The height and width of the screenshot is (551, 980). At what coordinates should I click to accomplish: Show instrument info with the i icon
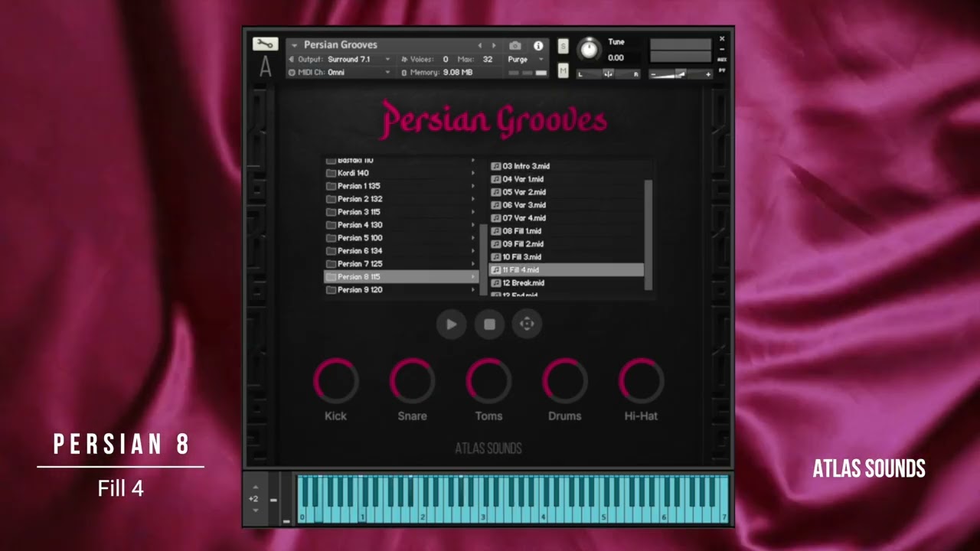click(538, 46)
